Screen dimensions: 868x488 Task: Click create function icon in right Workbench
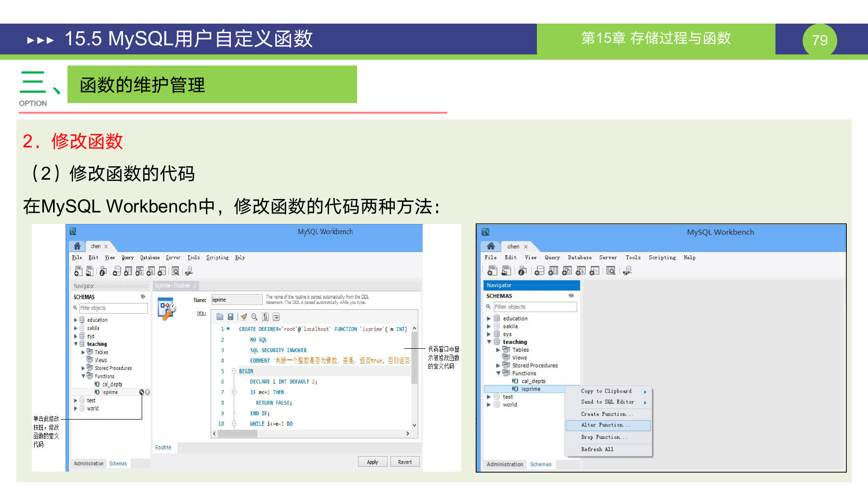(x=594, y=270)
